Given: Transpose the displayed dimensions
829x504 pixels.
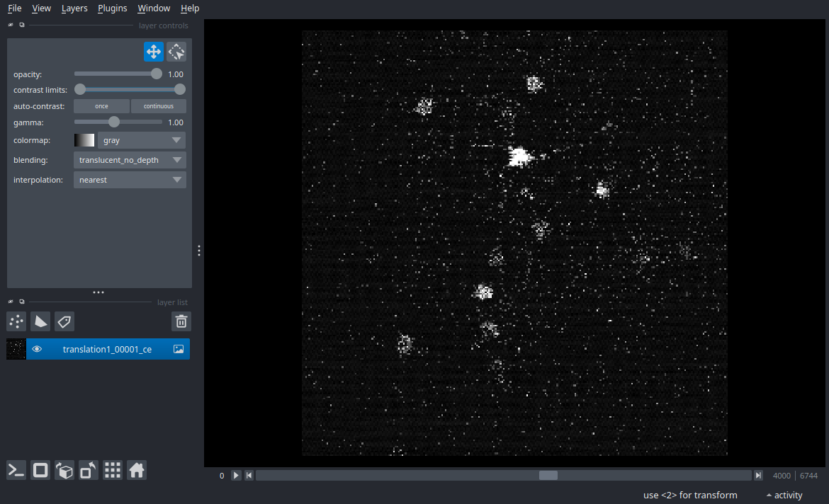Looking at the screenshot, I should (88, 470).
